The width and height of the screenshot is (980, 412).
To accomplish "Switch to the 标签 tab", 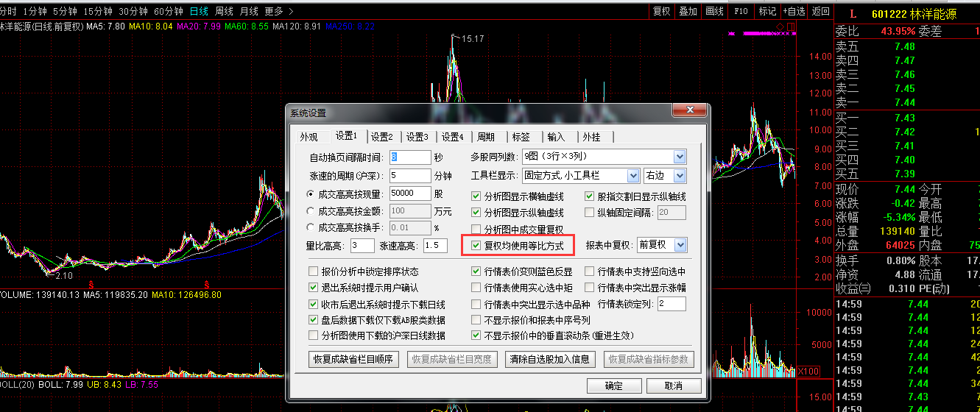I will (521, 137).
